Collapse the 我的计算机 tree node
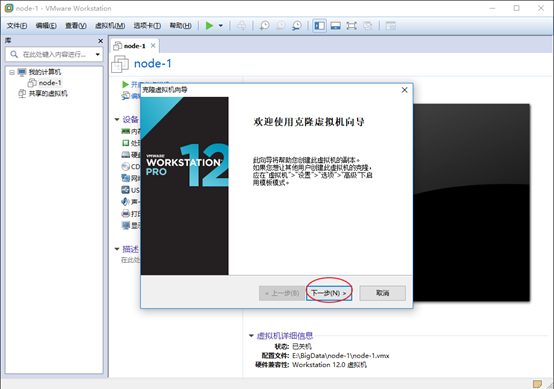Screen dimensions: 554x389 coord(12,72)
